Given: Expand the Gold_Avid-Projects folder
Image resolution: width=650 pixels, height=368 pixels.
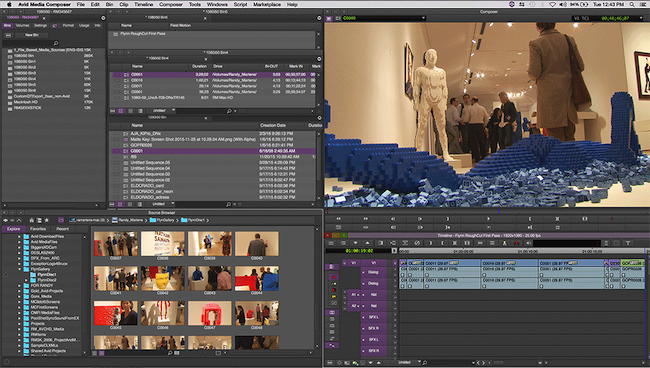Looking at the screenshot, I should click(x=19, y=291).
